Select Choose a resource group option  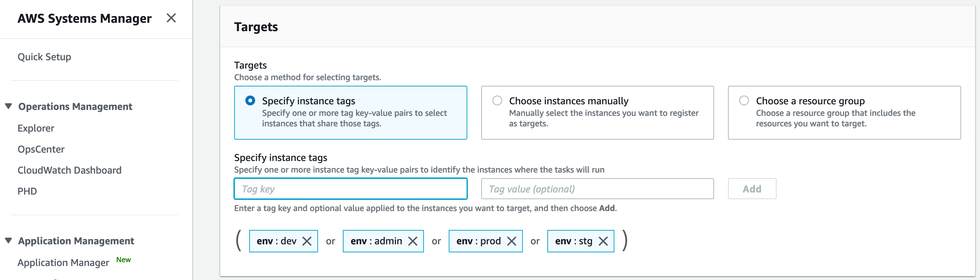tap(744, 100)
